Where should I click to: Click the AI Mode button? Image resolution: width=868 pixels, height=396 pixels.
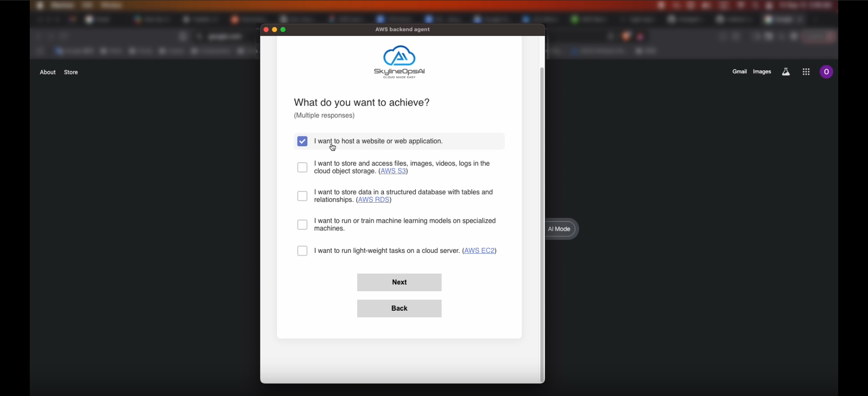(560, 229)
